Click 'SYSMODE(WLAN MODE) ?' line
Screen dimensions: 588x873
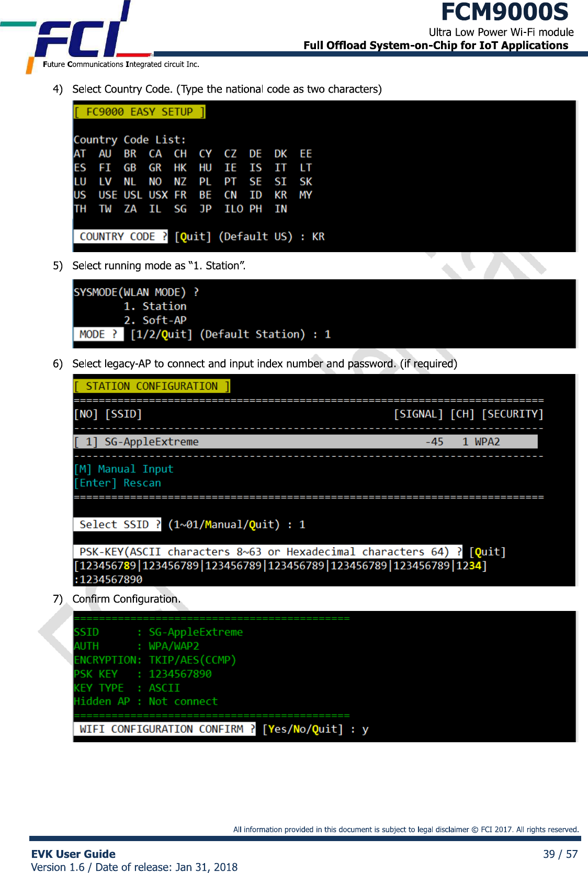[x=136, y=292]
